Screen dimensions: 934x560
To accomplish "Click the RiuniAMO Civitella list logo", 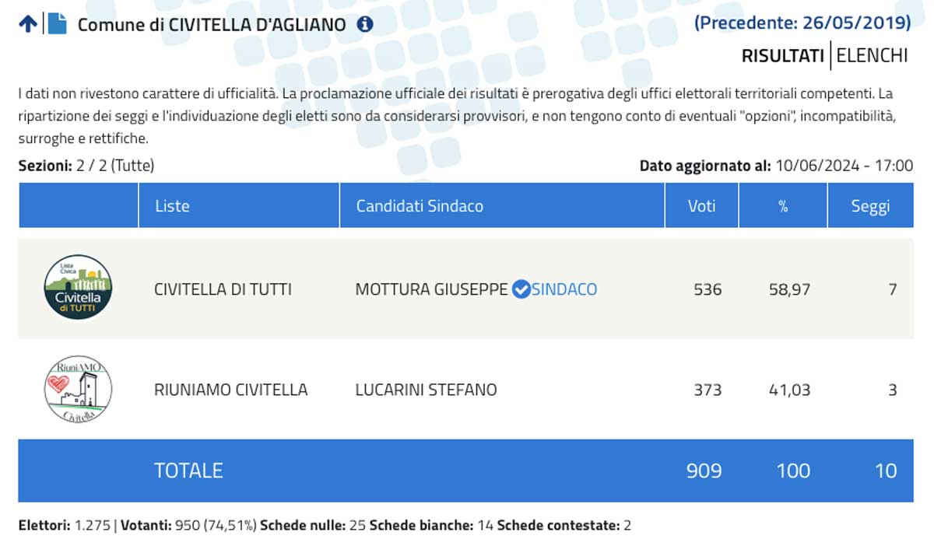I will click(78, 390).
